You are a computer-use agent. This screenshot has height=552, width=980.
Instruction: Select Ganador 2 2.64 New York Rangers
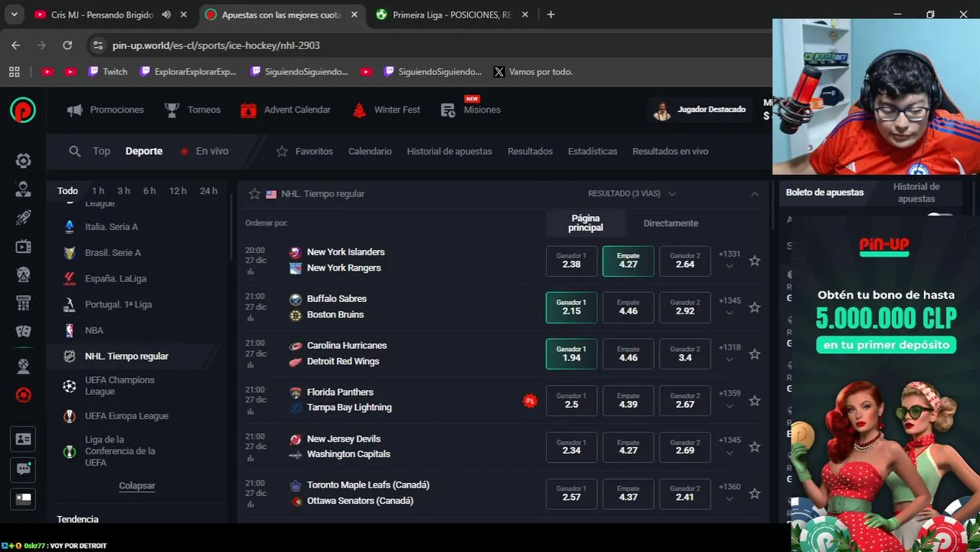(685, 261)
